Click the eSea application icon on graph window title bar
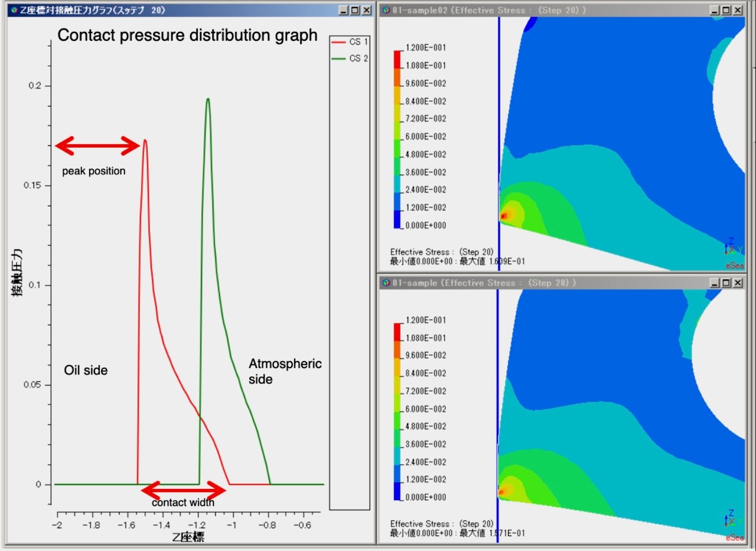 13,9
